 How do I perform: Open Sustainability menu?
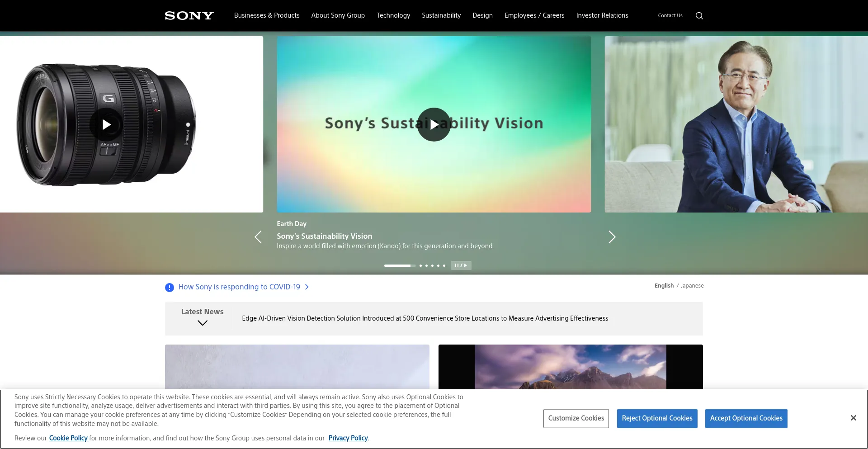[441, 15]
